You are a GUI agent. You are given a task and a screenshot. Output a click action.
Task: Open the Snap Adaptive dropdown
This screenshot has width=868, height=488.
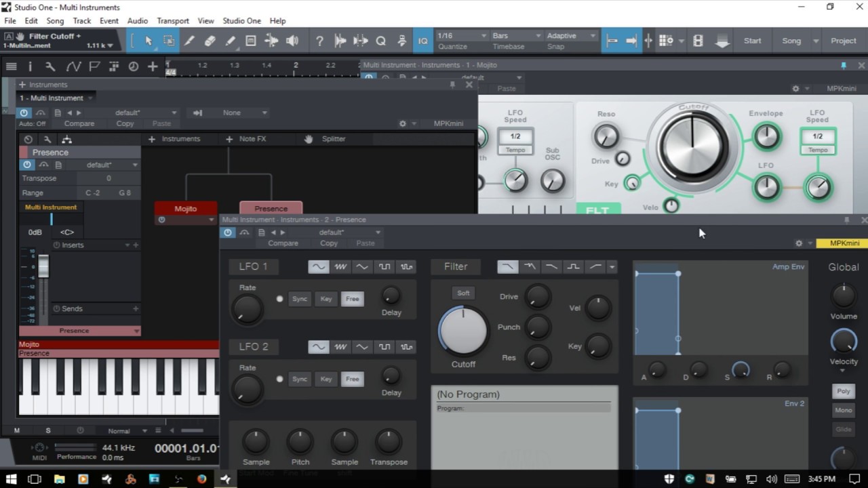(x=571, y=35)
